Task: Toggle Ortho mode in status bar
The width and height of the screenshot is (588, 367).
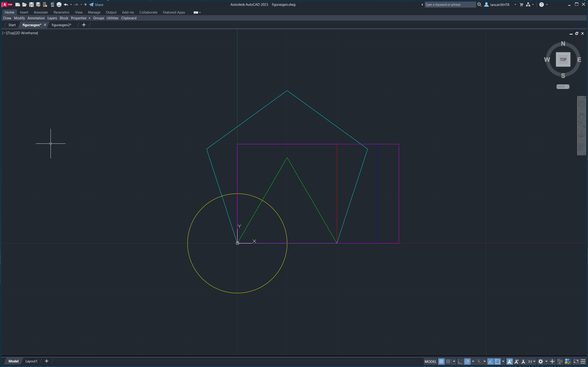Action: [460, 361]
